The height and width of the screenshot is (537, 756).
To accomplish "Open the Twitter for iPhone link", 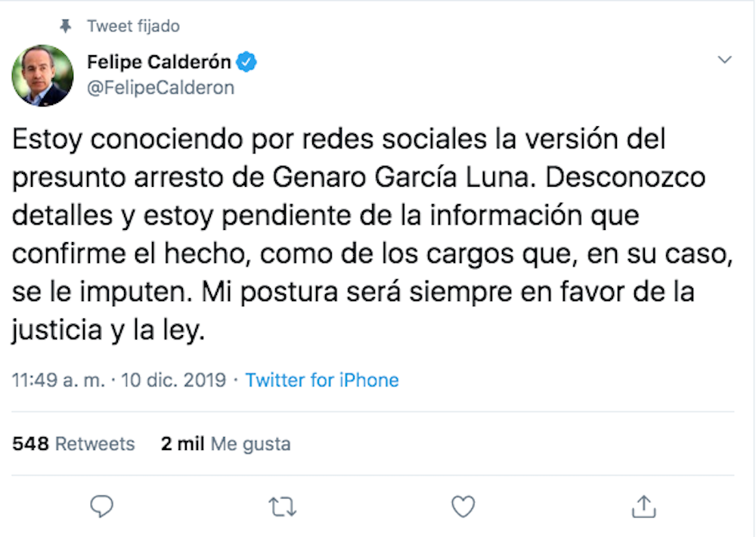I will [322, 380].
